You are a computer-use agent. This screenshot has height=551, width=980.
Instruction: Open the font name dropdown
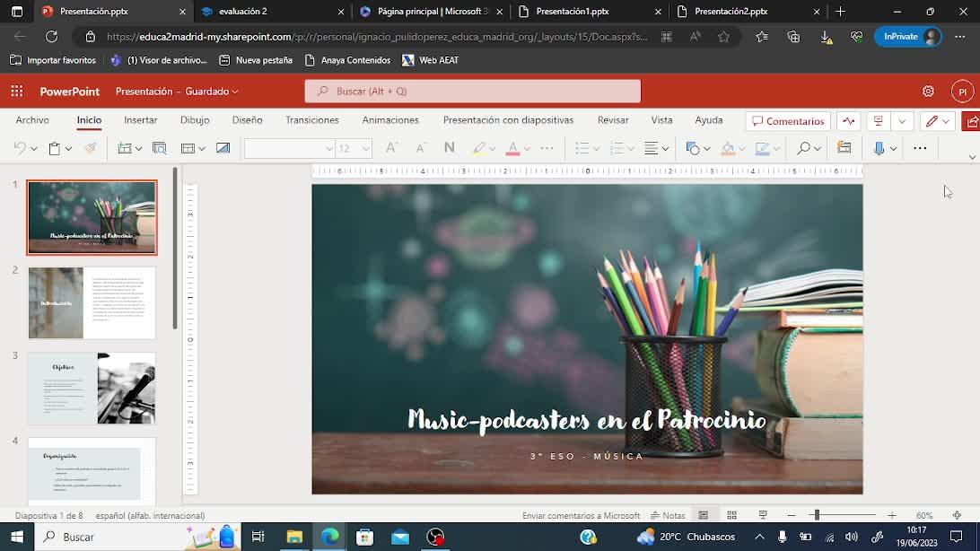click(328, 148)
